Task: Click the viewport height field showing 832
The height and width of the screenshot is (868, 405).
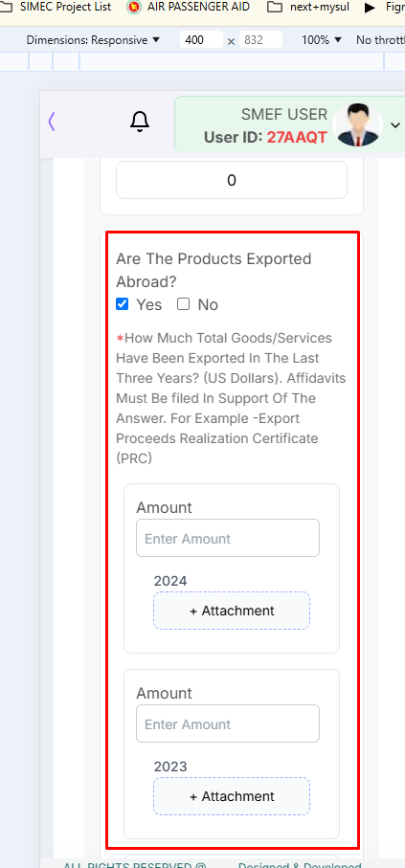Action: [260, 40]
